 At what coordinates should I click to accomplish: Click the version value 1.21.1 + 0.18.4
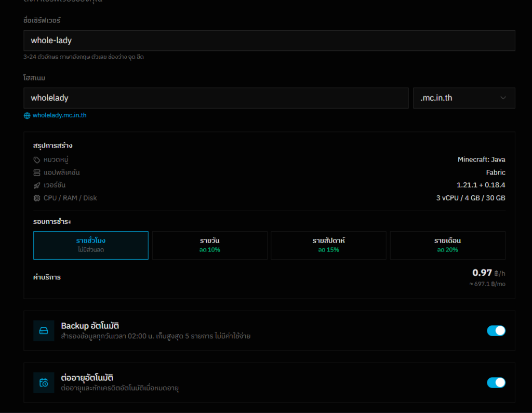tap(481, 185)
